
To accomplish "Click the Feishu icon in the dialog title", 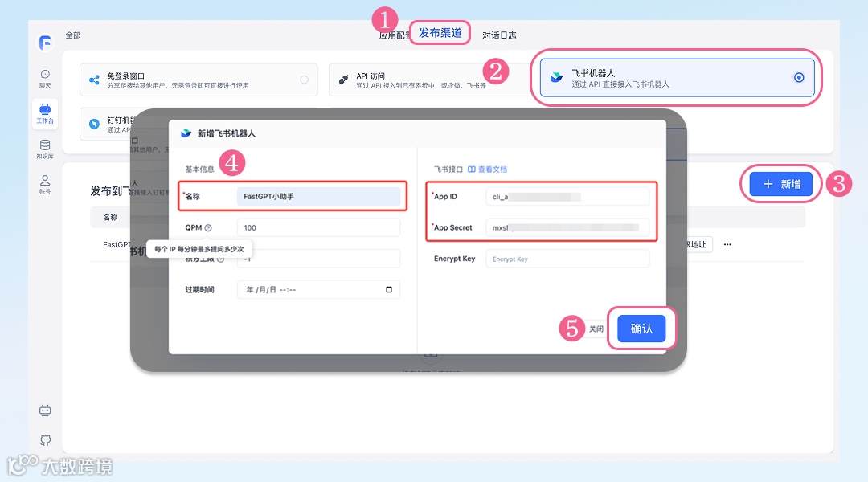I will point(186,133).
